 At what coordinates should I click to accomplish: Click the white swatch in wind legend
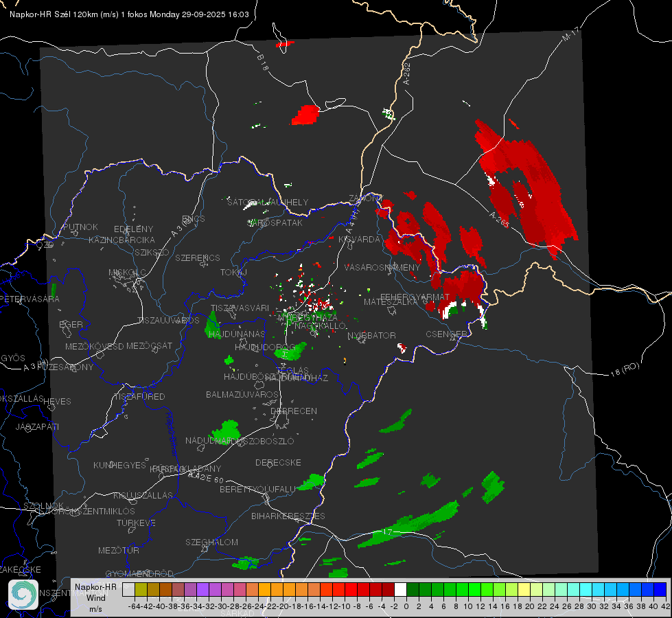point(400,589)
